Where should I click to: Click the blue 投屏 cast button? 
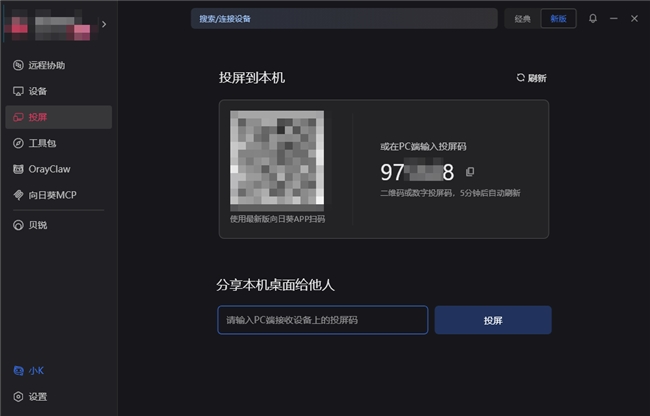click(x=493, y=320)
